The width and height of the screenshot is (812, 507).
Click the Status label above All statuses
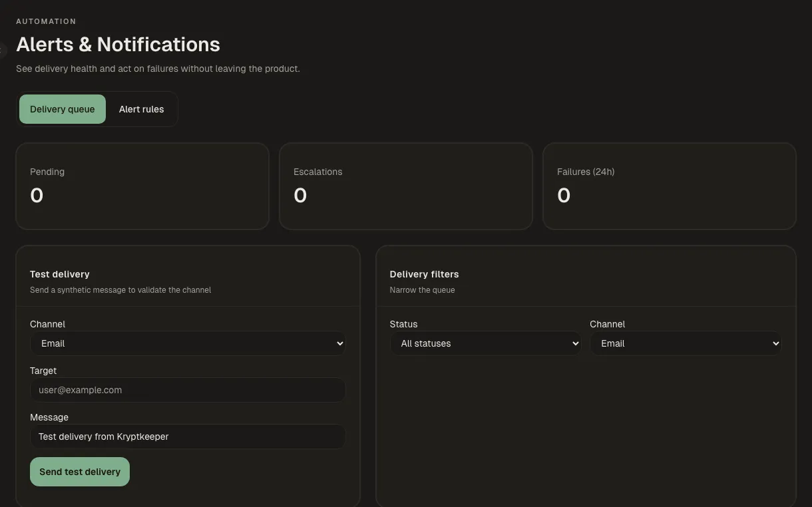[403, 324]
